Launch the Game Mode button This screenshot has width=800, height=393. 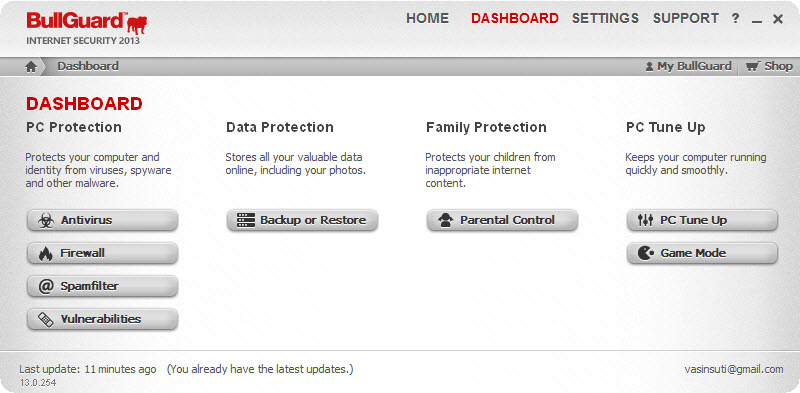tap(702, 253)
